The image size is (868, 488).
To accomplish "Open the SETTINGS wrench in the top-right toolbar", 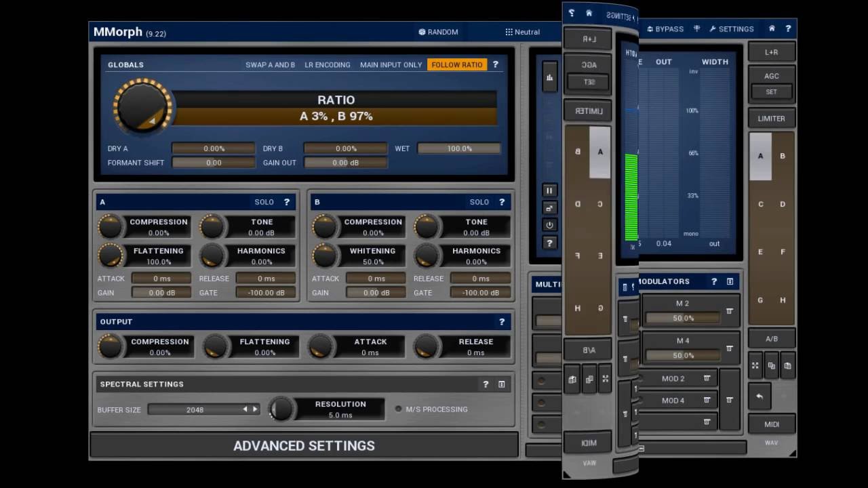I will pos(731,29).
